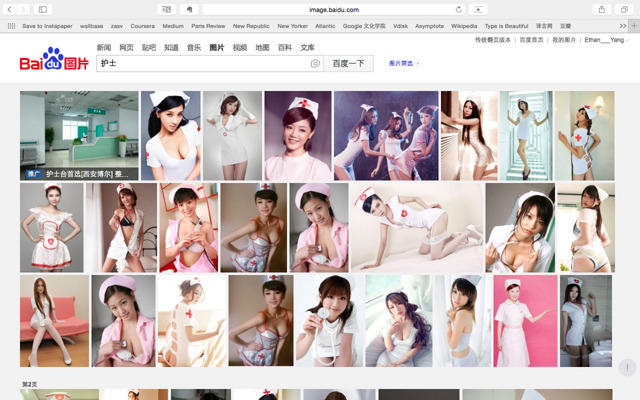640x400 pixels.
Task: Click the Safari back arrow button
Action: coord(8,9)
